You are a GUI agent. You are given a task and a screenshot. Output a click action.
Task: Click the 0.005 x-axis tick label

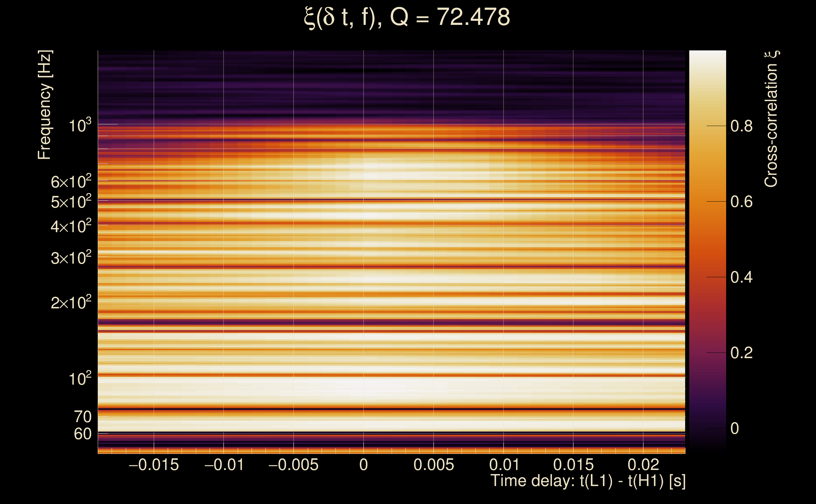click(x=433, y=465)
